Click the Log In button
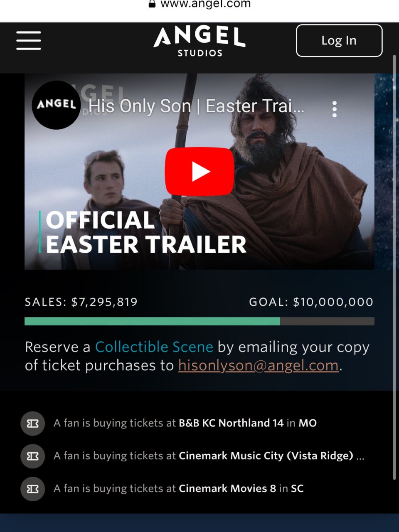 coord(339,40)
